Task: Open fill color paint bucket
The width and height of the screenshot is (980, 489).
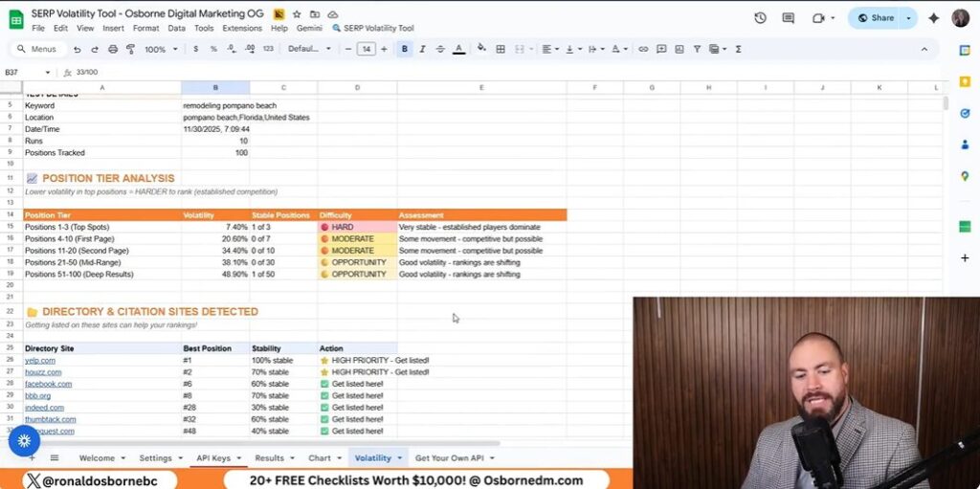Action: [x=481, y=49]
